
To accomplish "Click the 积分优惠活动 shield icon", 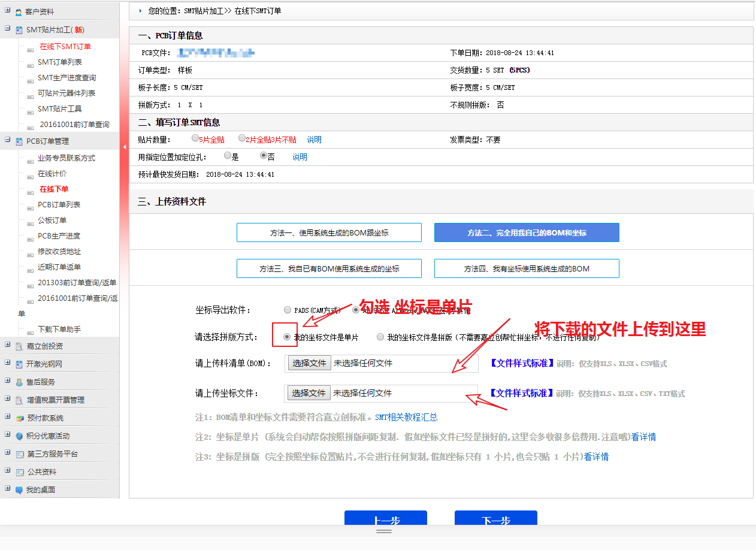I will 19,436.
